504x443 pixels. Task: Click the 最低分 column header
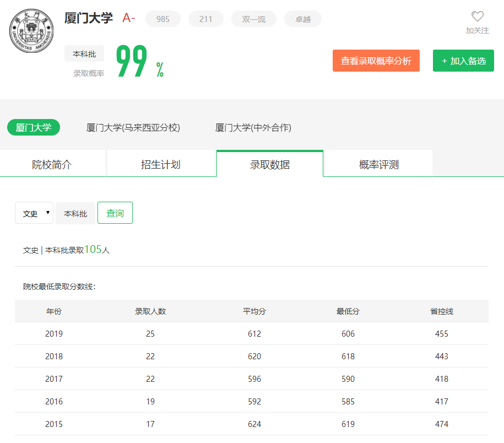click(x=348, y=311)
